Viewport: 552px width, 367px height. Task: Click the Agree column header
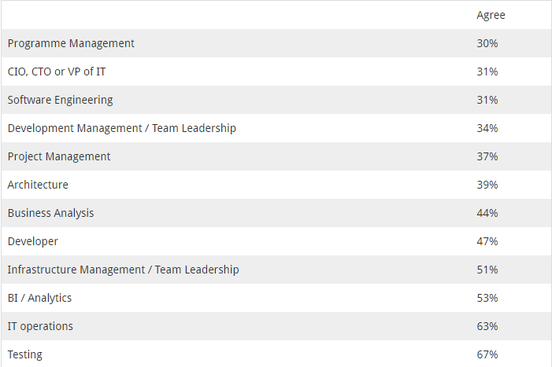(491, 15)
